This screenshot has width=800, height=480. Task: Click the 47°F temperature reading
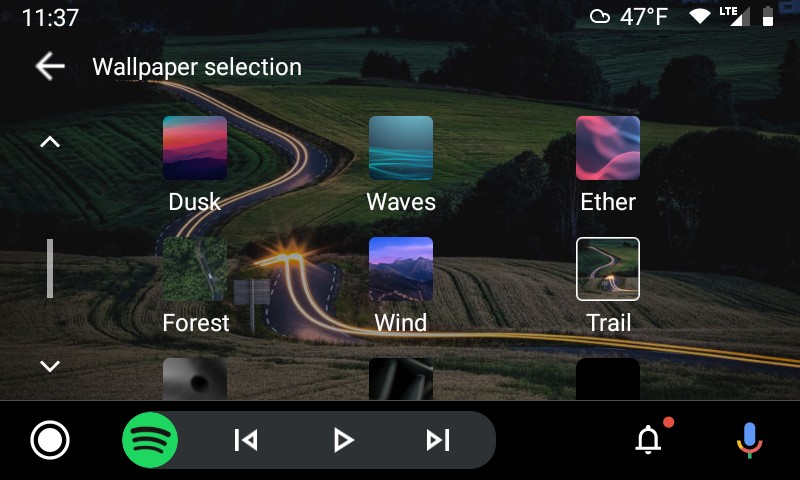pyautogui.click(x=644, y=17)
